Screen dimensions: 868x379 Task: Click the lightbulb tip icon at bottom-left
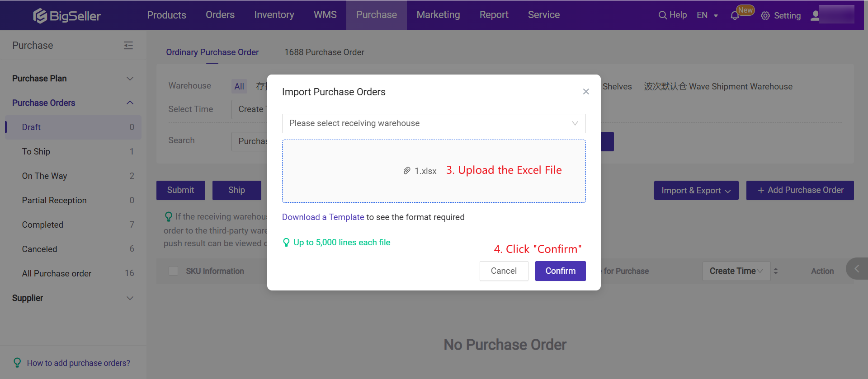pos(17,363)
